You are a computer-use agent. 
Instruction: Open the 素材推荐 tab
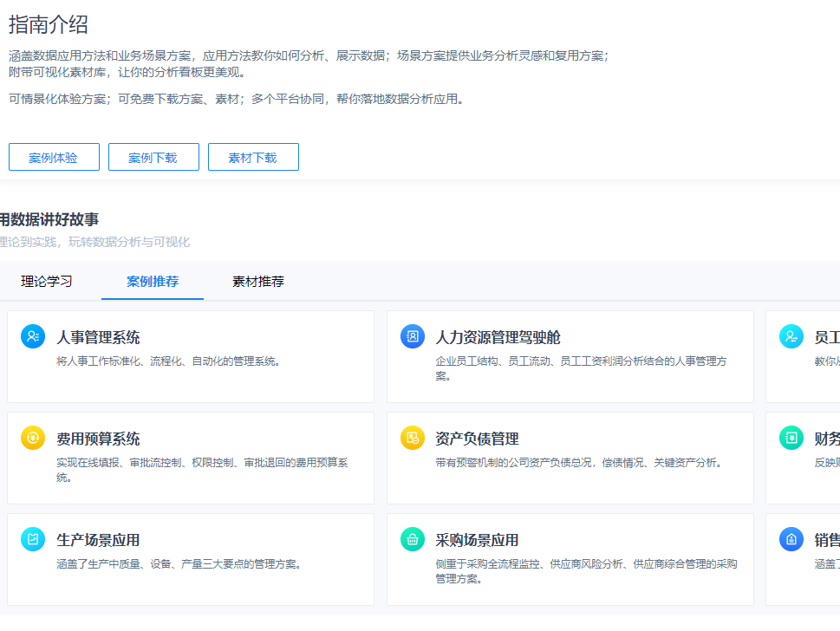pyautogui.click(x=258, y=282)
